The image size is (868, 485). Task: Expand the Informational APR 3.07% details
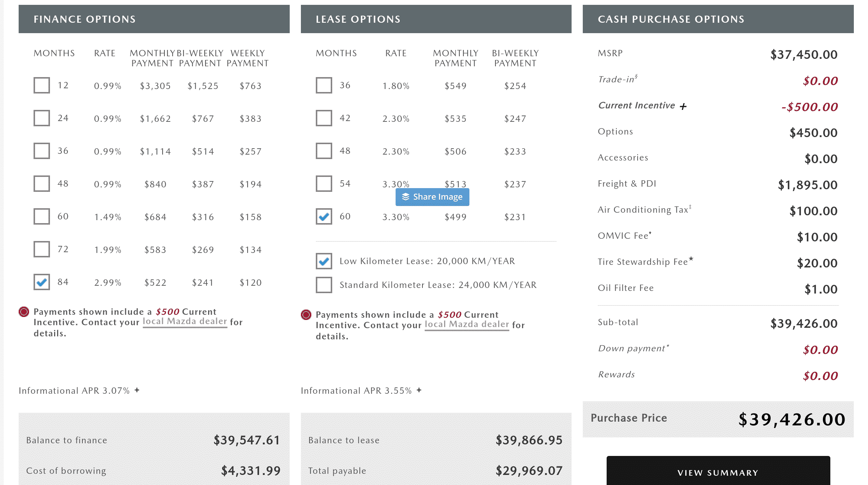coord(137,390)
